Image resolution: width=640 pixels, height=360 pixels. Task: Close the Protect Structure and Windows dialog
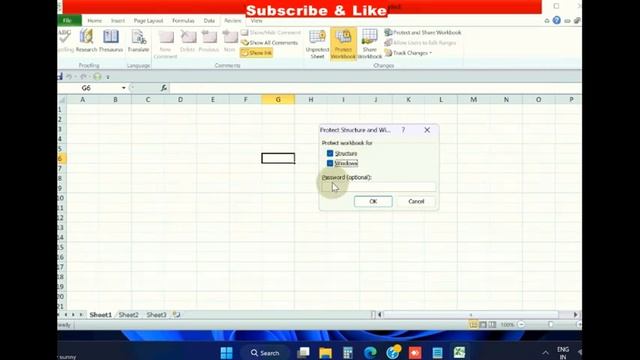(427, 130)
